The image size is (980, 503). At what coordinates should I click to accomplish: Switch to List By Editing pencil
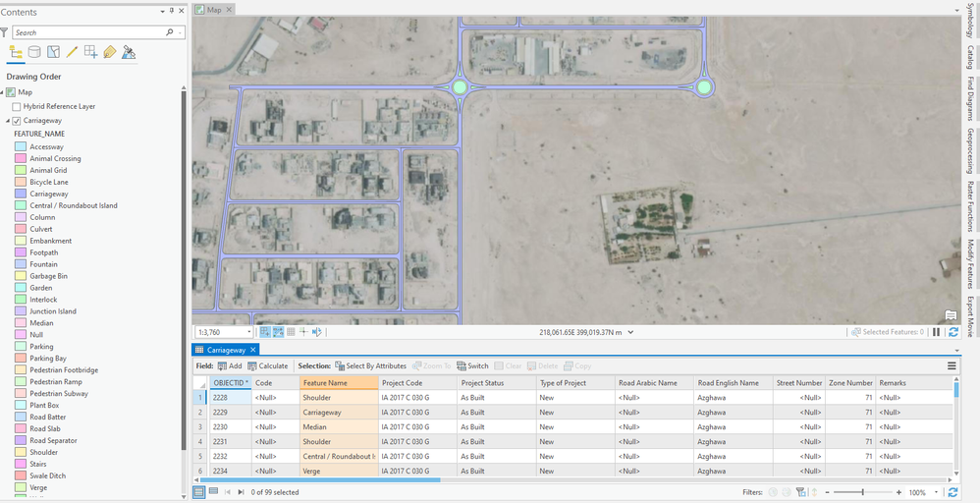[72, 52]
